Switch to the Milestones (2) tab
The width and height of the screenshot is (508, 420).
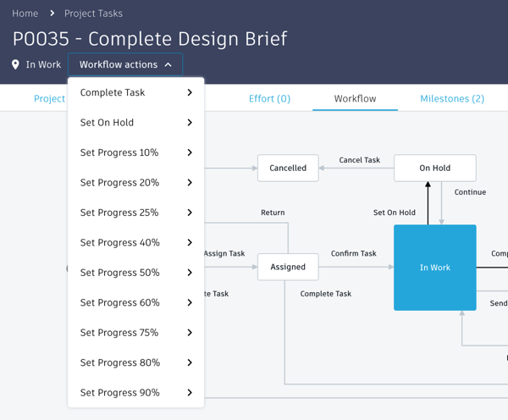pos(452,98)
